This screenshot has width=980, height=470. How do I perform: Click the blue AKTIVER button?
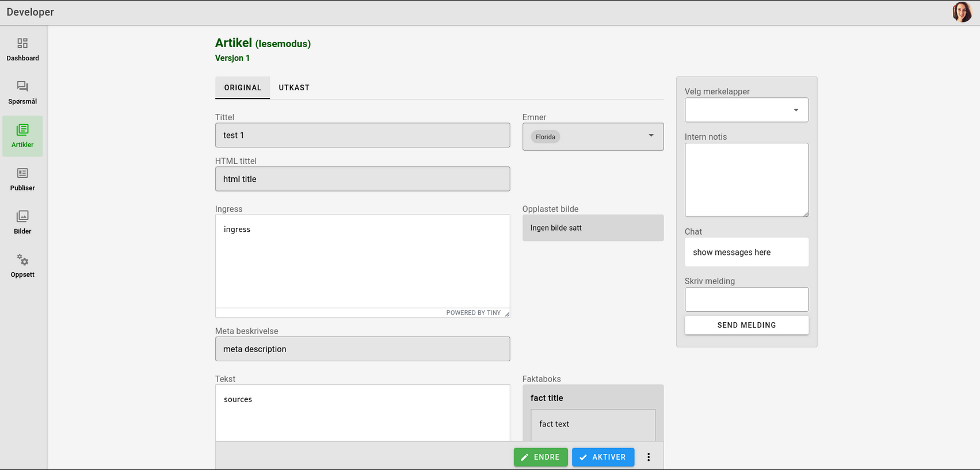point(603,457)
